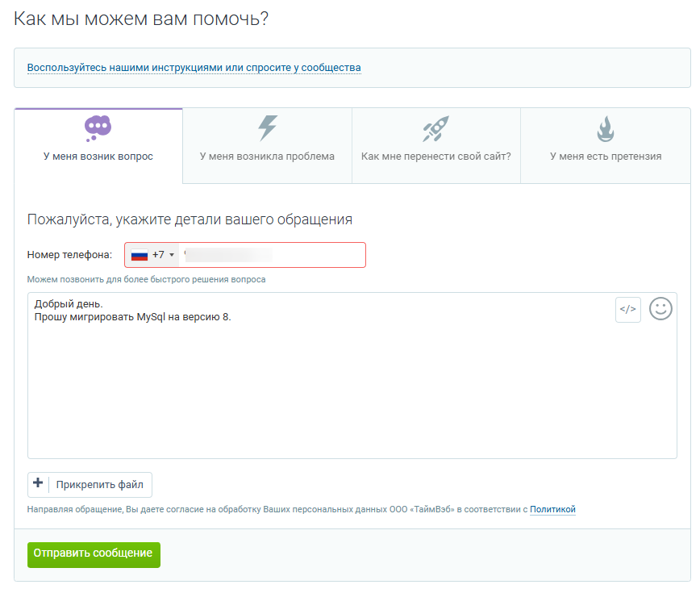The image size is (700, 593).
Task: Open the emoji smiley picker
Action: coord(660,309)
